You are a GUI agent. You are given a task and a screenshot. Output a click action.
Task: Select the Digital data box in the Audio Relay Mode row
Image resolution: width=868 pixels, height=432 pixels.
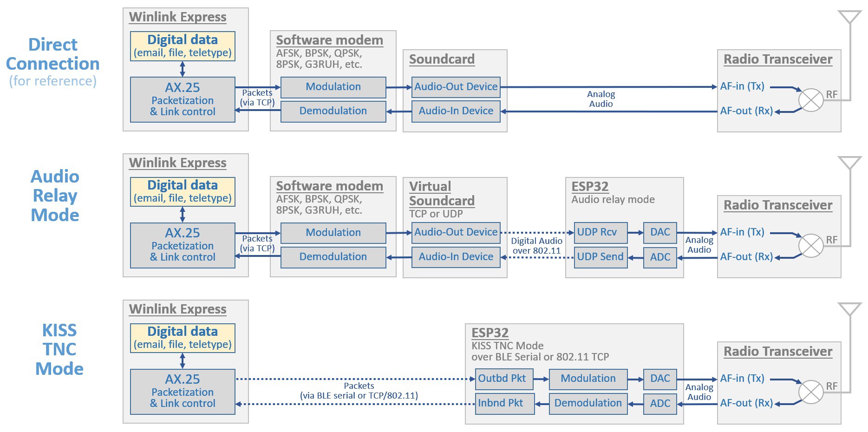coord(183,192)
